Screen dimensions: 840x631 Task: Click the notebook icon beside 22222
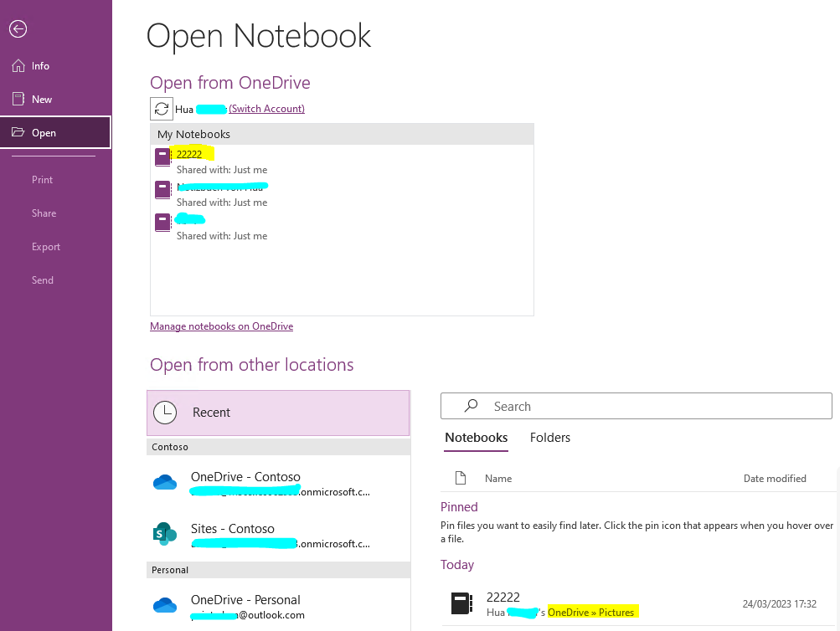point(162,157)
